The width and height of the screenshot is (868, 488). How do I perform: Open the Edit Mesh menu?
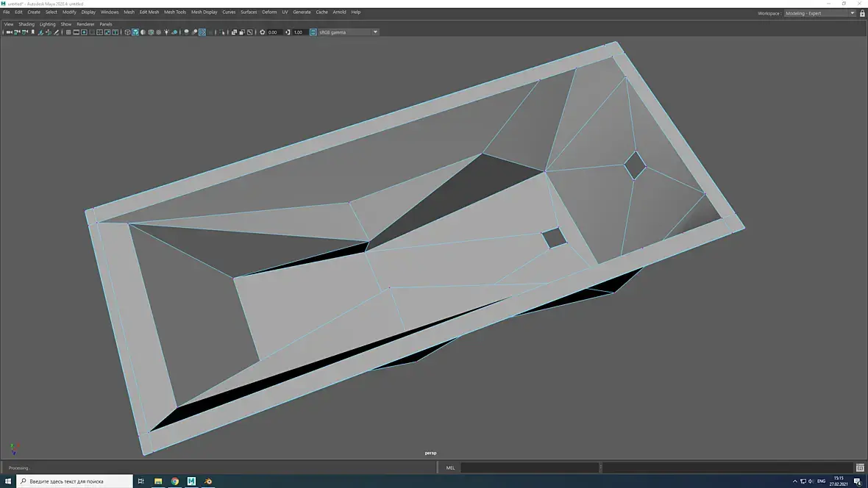coord(149,12)
